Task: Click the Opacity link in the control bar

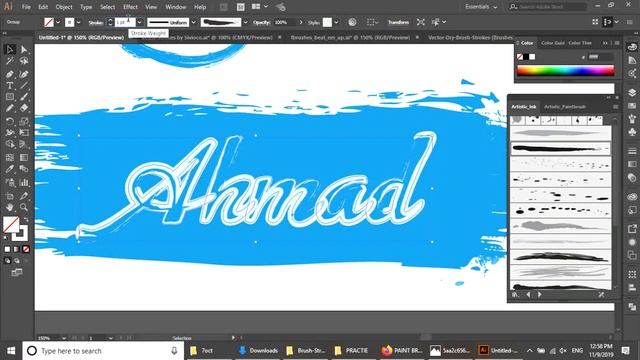Action: [261, 23]
